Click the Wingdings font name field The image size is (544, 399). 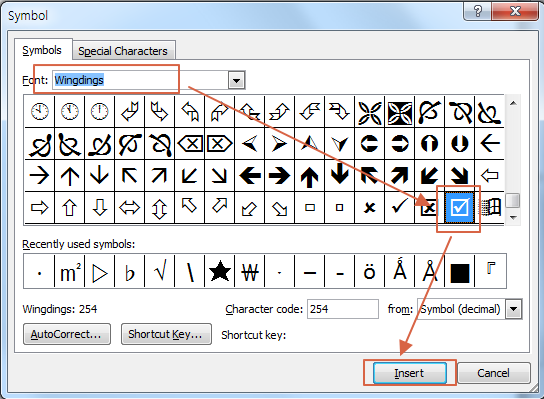point(141,80)
